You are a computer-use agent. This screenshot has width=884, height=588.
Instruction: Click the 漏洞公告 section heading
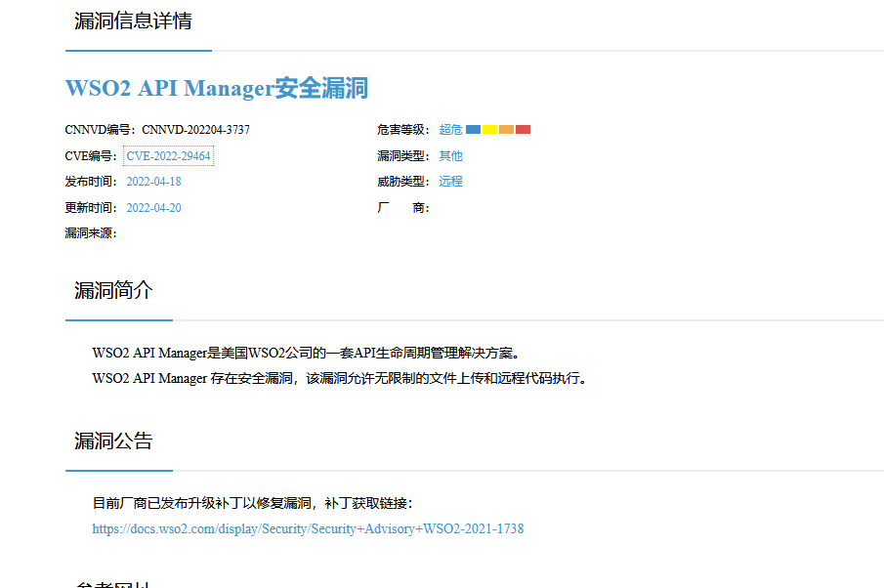pyautogui.click(x=113, y=441)
